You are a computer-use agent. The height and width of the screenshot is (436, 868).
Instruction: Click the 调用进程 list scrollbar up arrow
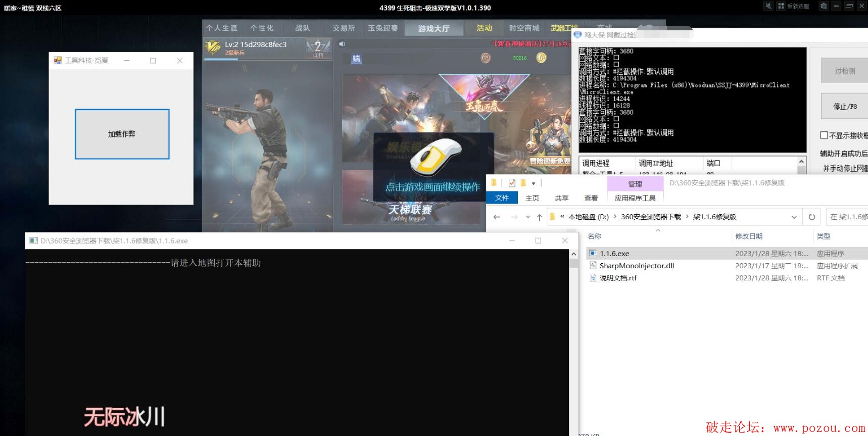coord(801,161)
